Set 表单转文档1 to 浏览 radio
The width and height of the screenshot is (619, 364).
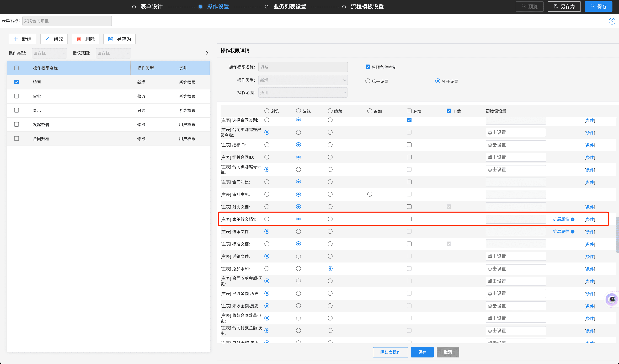(267, 219)
